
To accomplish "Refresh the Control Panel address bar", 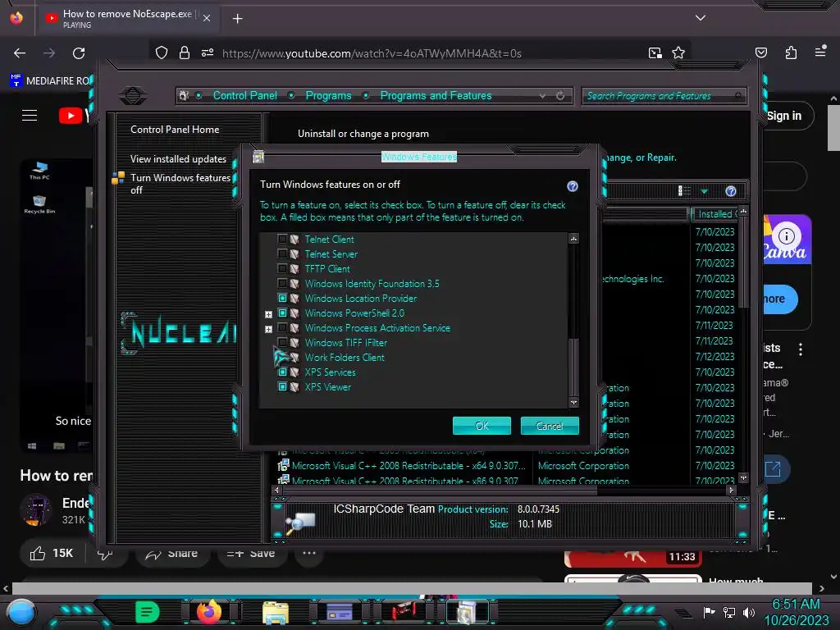I will pos(560,96).
